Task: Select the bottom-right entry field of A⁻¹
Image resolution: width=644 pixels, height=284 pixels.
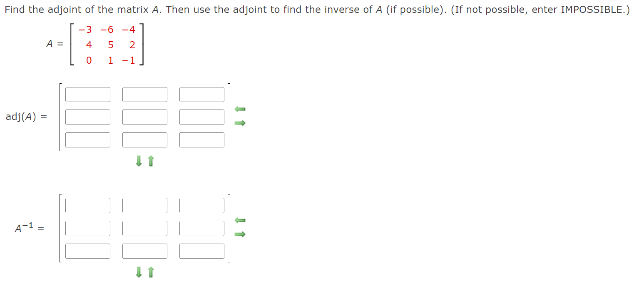Action: pos(202,251)
